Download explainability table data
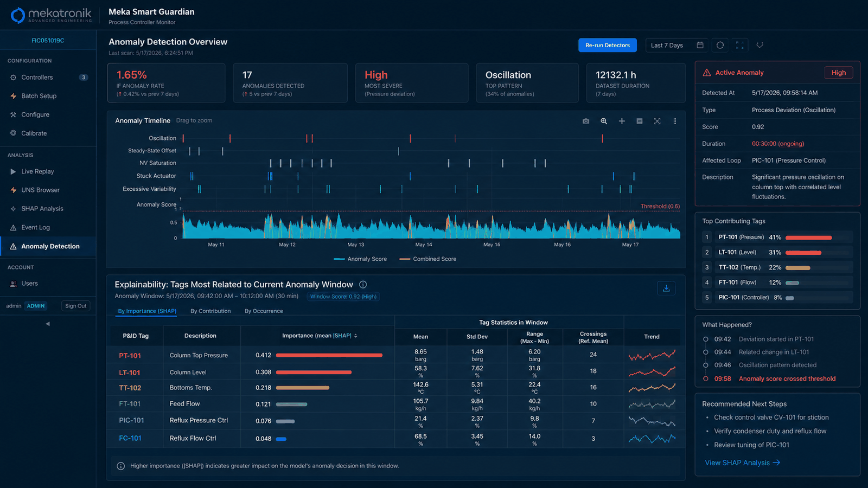 (x=666, y=288)
